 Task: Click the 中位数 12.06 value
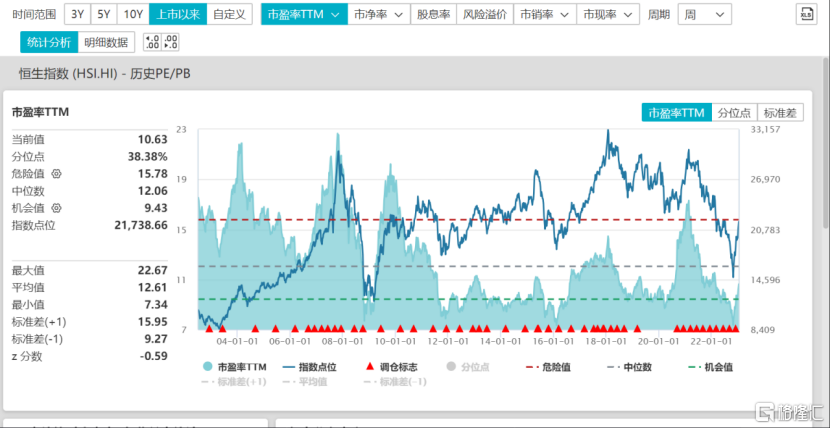click(x=152, y=191)
